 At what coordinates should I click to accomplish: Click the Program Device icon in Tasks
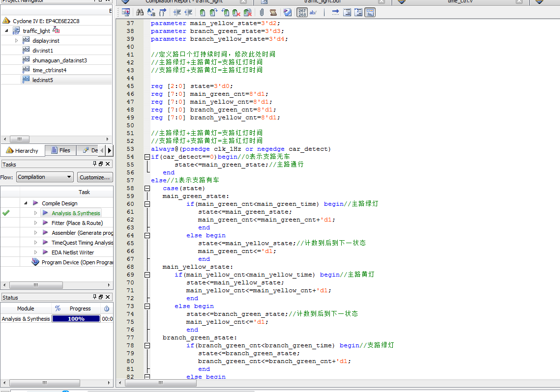[x=35, y=262]
